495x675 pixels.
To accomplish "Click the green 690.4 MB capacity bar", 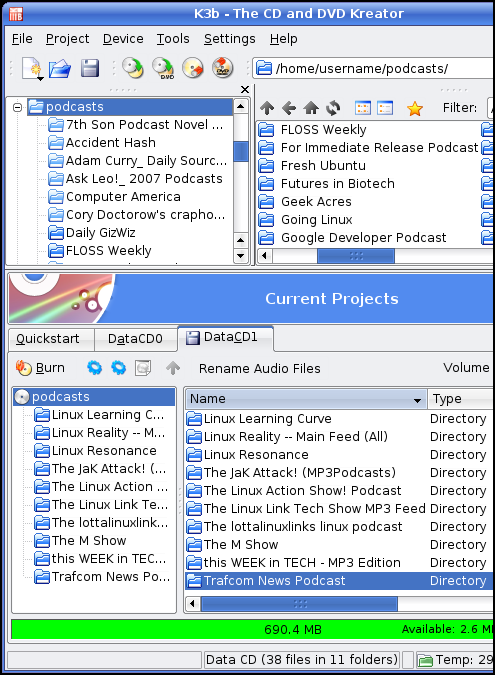I will [x=252, y=629].
